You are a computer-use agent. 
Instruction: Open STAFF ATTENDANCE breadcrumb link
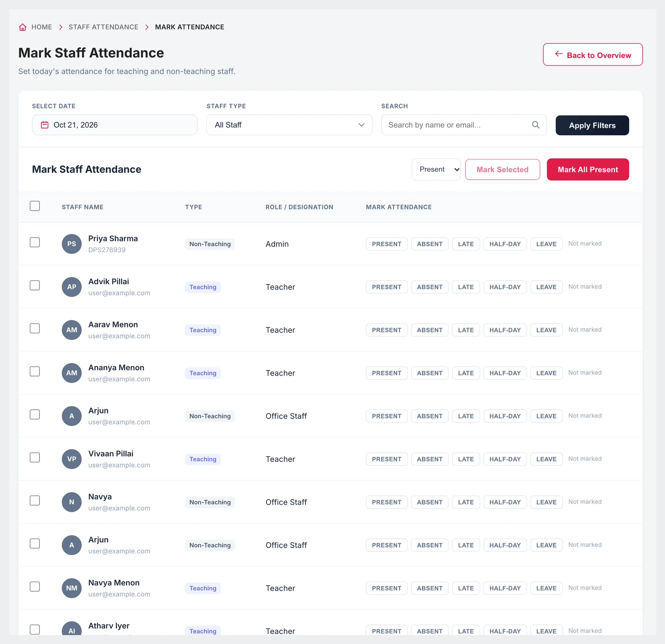point(103,27)
